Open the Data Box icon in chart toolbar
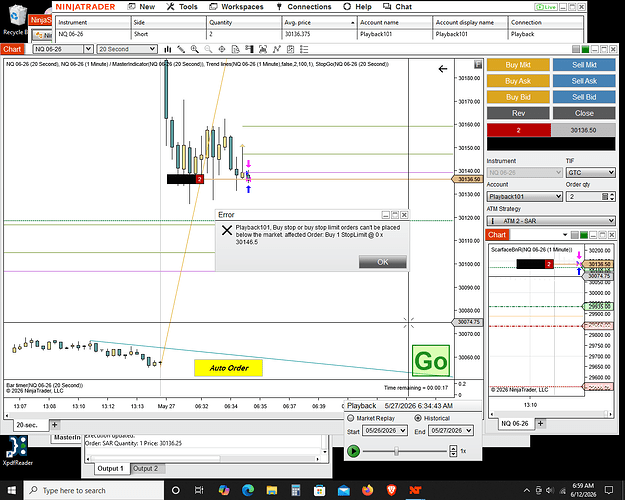The image size is (625, 500). click(x=236, y=49)
